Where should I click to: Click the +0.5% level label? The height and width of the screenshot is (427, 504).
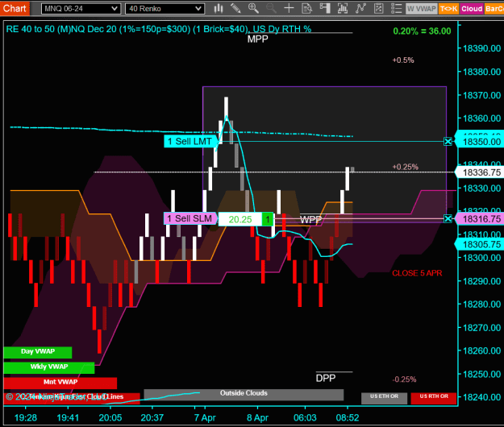[x=403, y=60]
